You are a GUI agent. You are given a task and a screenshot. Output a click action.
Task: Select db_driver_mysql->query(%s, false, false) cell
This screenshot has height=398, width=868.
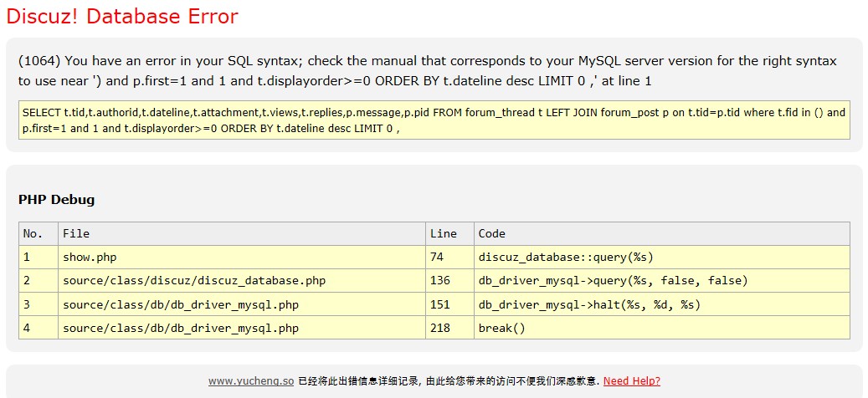pyautogui.click(x=662, y=281)
